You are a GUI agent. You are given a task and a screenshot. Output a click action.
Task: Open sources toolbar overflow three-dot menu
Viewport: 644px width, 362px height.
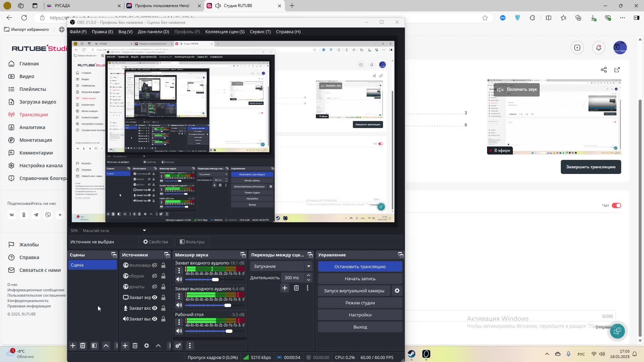coord(170,346)
